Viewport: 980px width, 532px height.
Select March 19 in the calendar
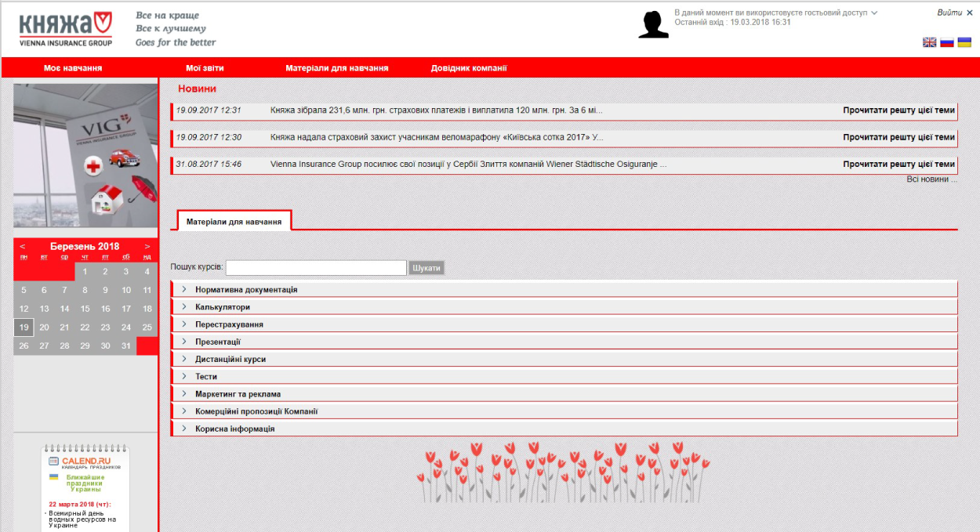point(24,328)
